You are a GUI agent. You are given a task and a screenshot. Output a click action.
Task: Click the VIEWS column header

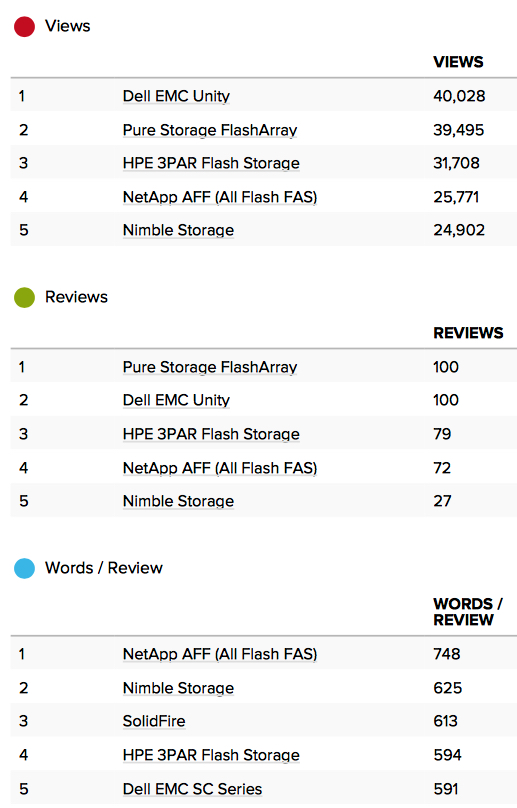[x=458, y=62]
